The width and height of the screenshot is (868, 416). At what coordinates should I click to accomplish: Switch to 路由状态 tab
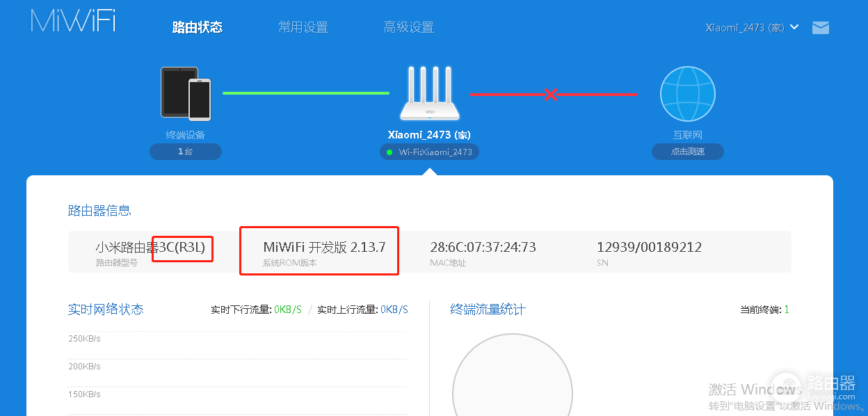click(198, 28)
